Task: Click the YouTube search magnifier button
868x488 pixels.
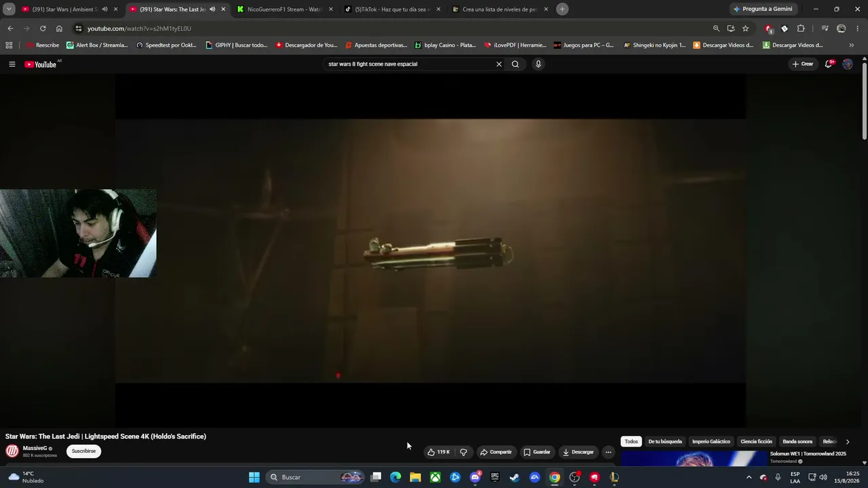Action: [x=515, y=64]
